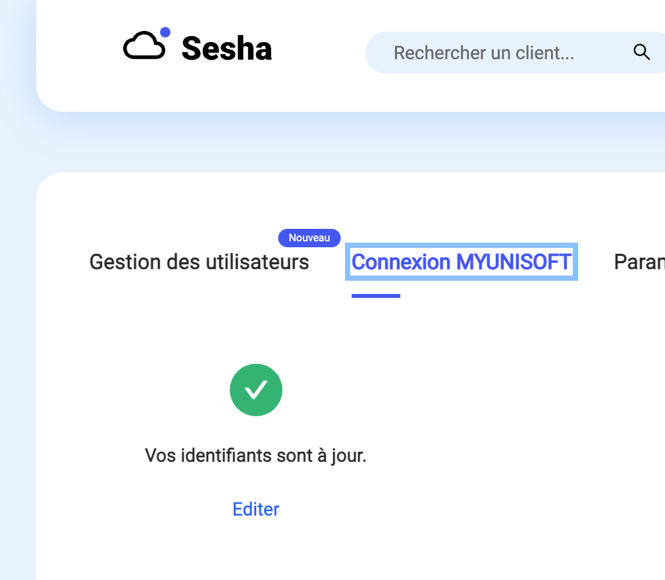Click the word MYUNISOFT in the highlighted tab

(x=514, y=262)
